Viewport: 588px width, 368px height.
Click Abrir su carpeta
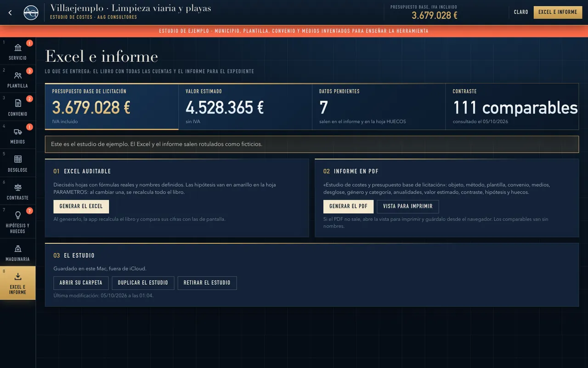81,283
